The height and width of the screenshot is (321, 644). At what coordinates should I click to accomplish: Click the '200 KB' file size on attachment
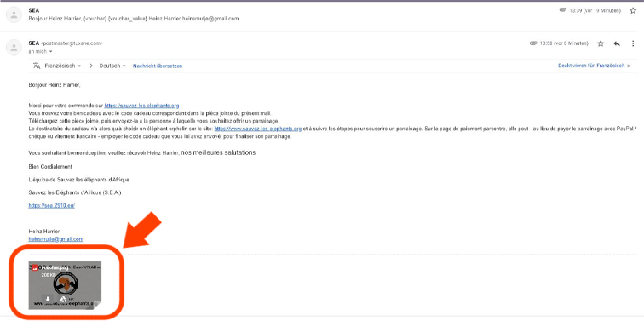click(49, 275)
